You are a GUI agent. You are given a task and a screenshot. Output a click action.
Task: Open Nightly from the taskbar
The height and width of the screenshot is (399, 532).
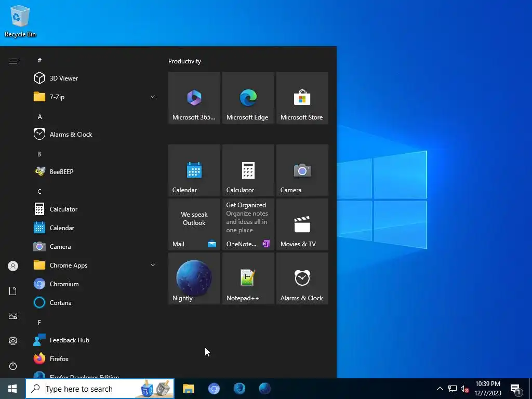[x=264, y=389]
